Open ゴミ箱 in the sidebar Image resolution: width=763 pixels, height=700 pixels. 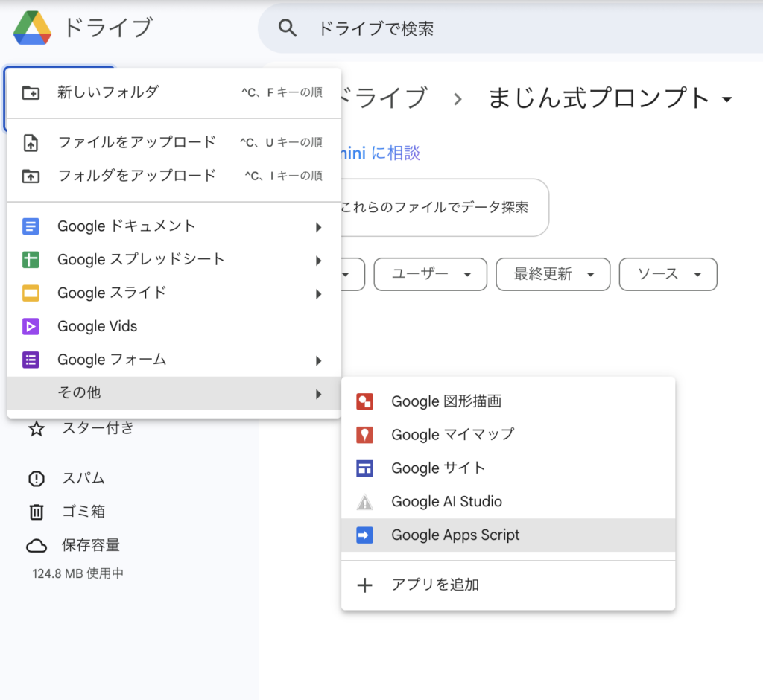pos(83,512)
